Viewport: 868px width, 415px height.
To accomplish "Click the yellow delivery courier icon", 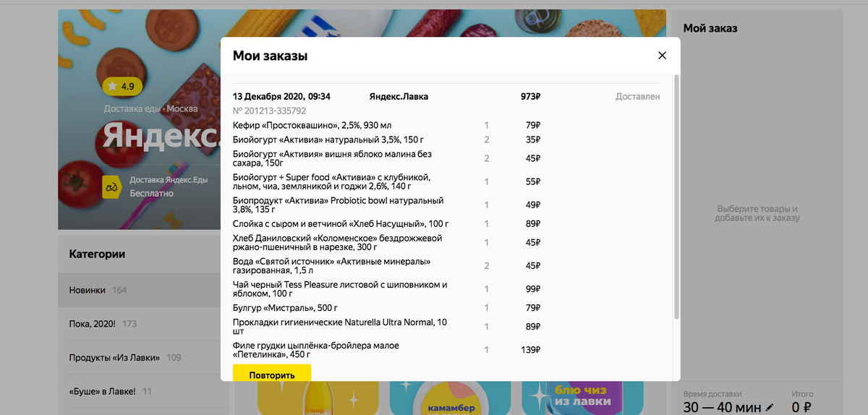I will tap(112, 187).
